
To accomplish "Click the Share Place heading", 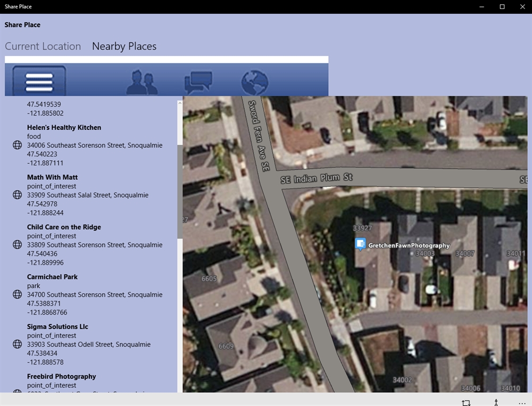I will pos(22,25).
